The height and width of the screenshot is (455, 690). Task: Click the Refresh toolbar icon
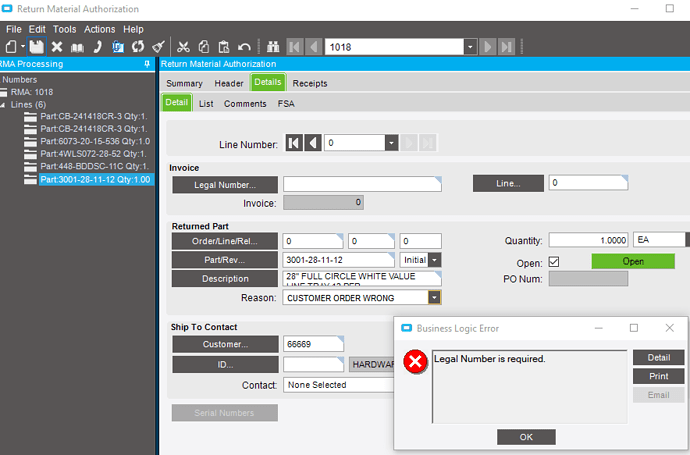click(x=138, y=47)
